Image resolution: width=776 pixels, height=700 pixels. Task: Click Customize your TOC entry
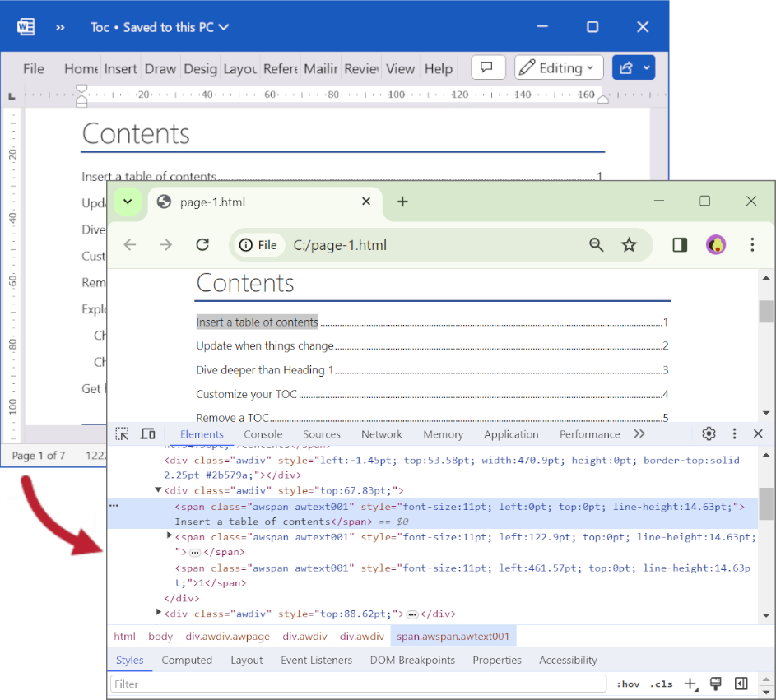[x=246, y=394]
